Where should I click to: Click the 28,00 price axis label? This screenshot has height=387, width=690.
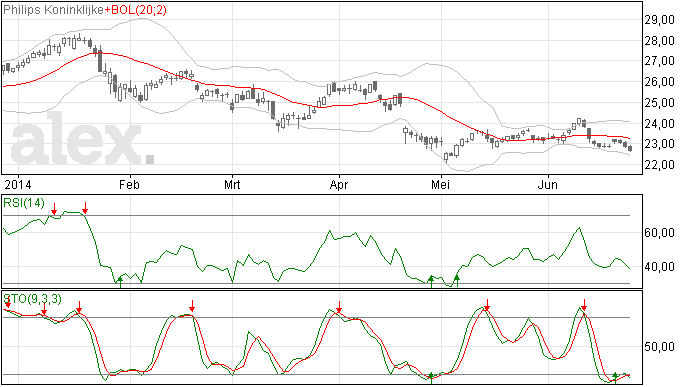point(659,41)
